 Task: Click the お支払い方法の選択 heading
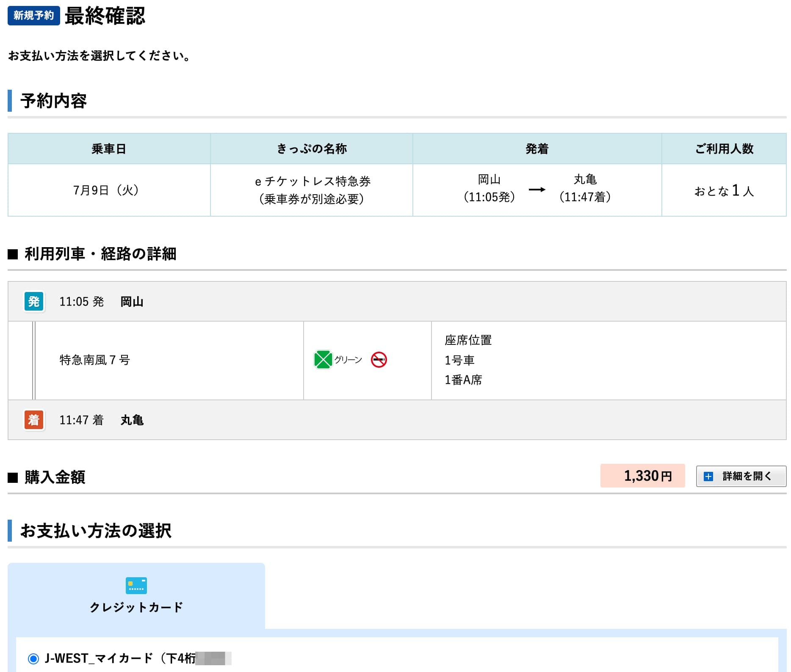coord(96,531)
